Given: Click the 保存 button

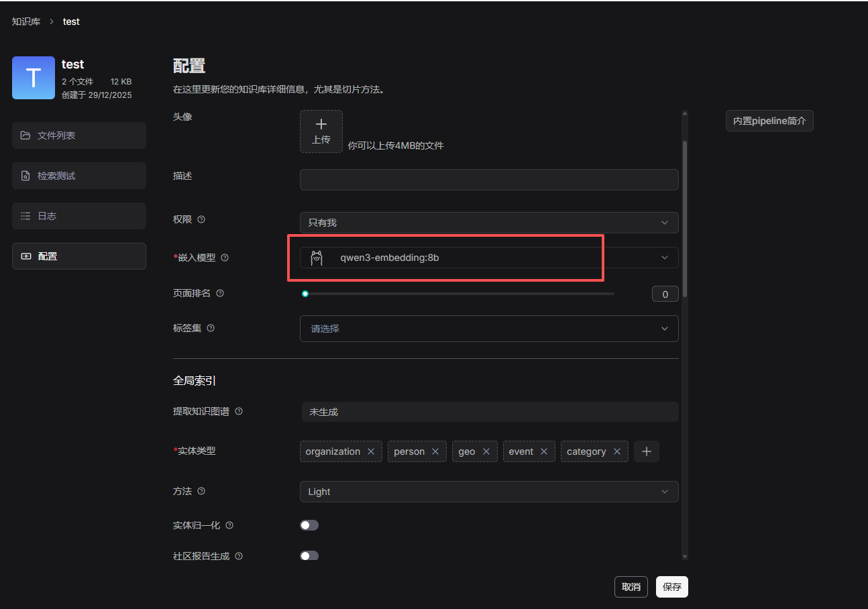Looking at the screenshot, I should tap(671, 587).
